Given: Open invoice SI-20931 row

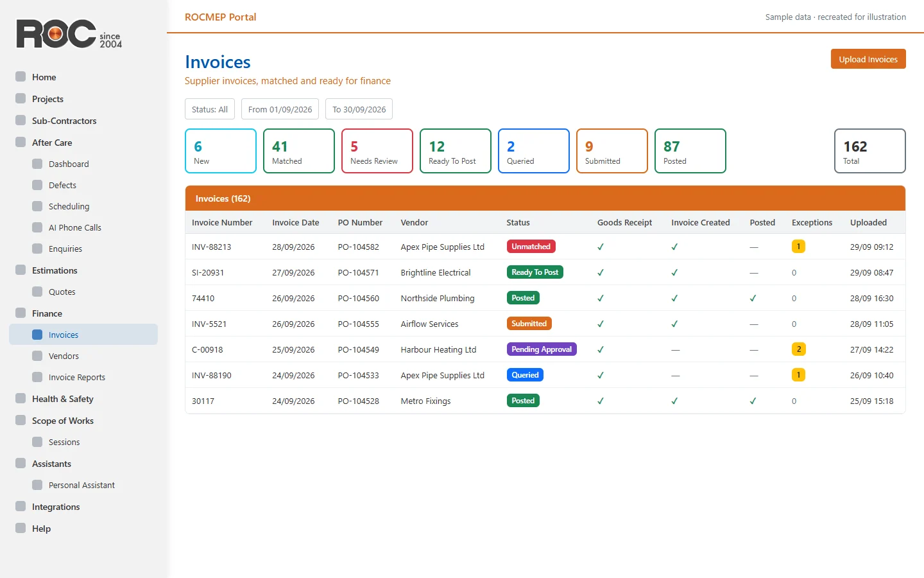Looking at the screenshot, I should tap(545, 272).
